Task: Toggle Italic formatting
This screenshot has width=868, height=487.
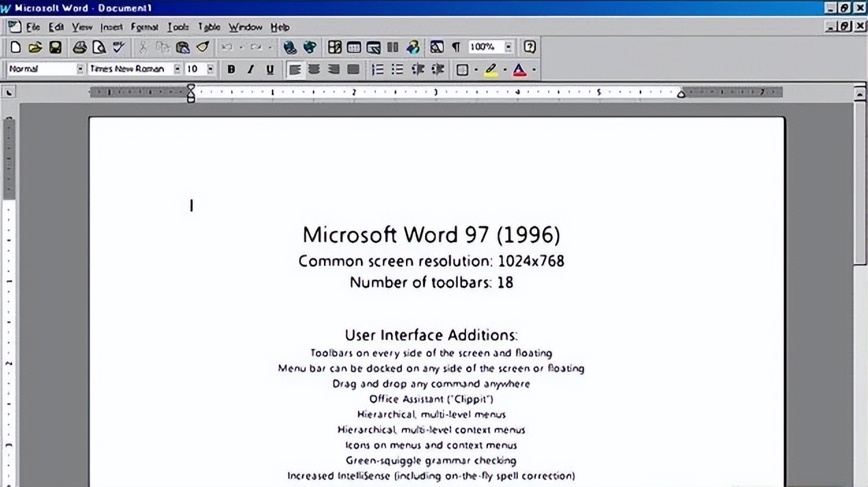Action: click(x=250, y=69)
